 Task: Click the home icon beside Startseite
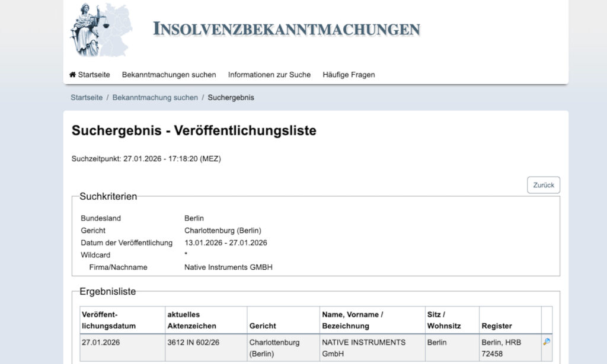pos(73,75)
